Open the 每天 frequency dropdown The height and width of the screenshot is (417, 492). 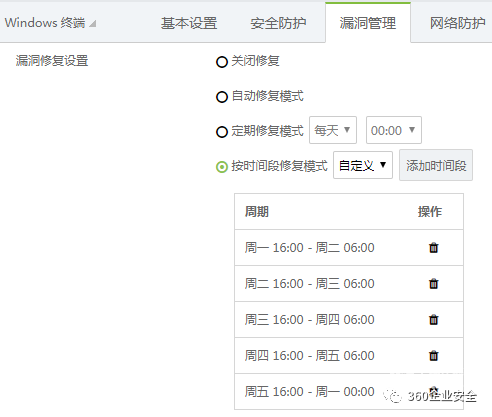[333, 130]
